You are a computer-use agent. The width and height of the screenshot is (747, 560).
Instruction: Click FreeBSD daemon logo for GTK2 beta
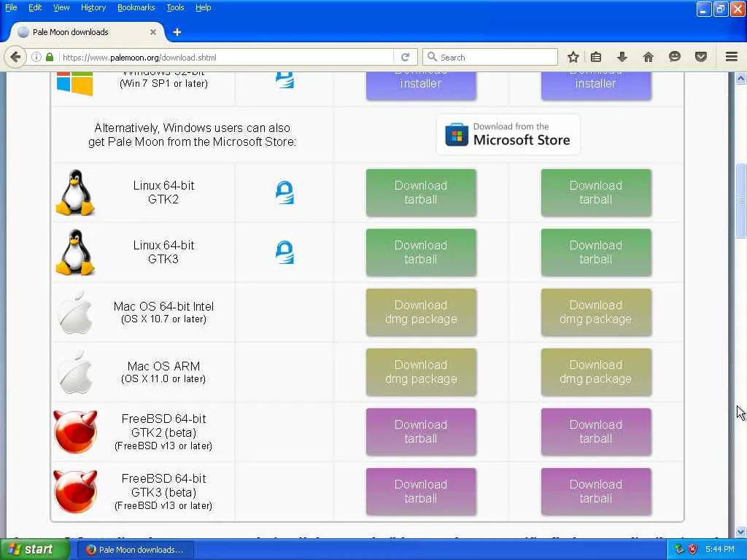pyautogui.click(x=75, y=432)
